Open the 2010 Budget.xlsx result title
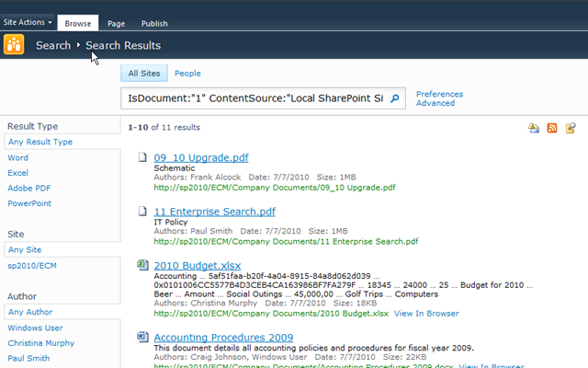Screen dimensions: 588x368 coord(198,266)
